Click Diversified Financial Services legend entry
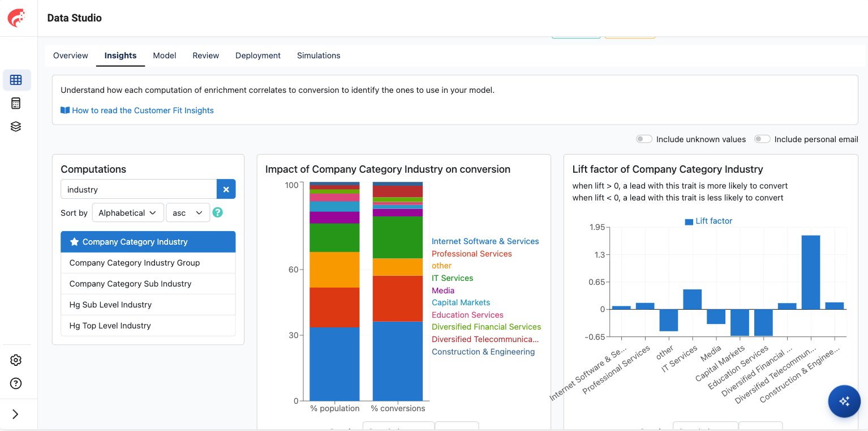 coord(487,327)
